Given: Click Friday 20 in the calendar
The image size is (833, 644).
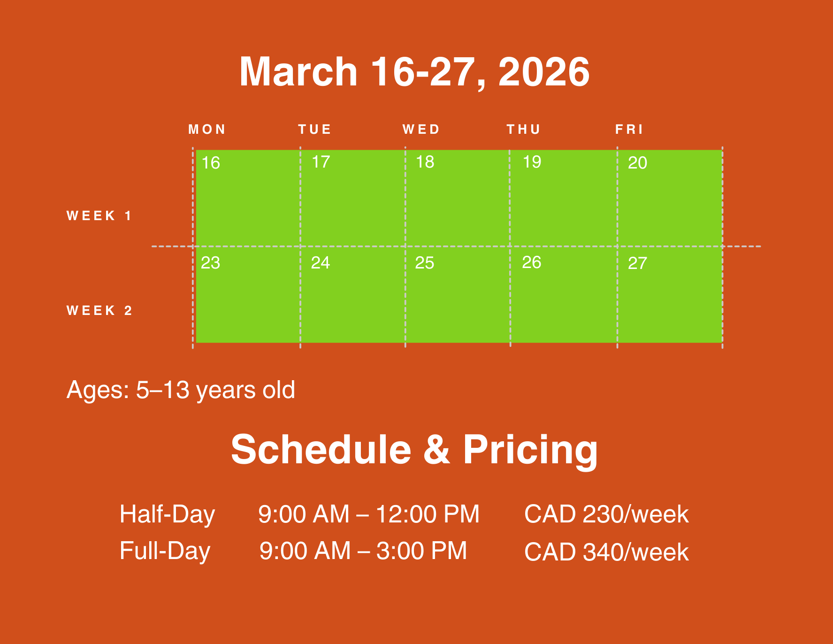Looking at the screenshot, I should 670,198.
